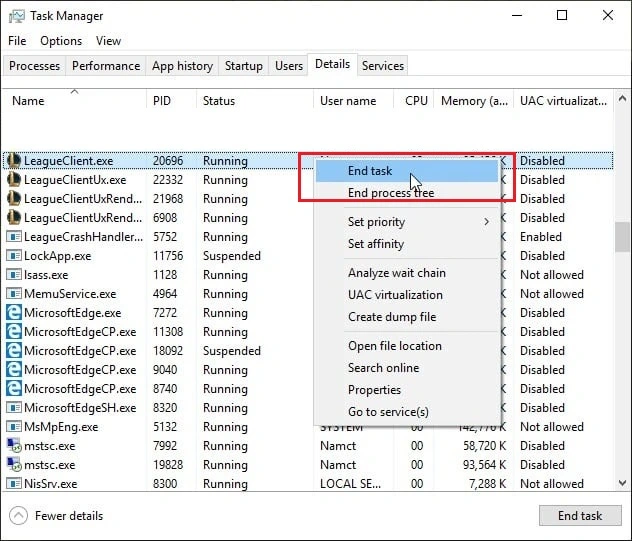632x541 pixels.
Task: Click the vertical scrollbar thumb
Action: (622, 237)
